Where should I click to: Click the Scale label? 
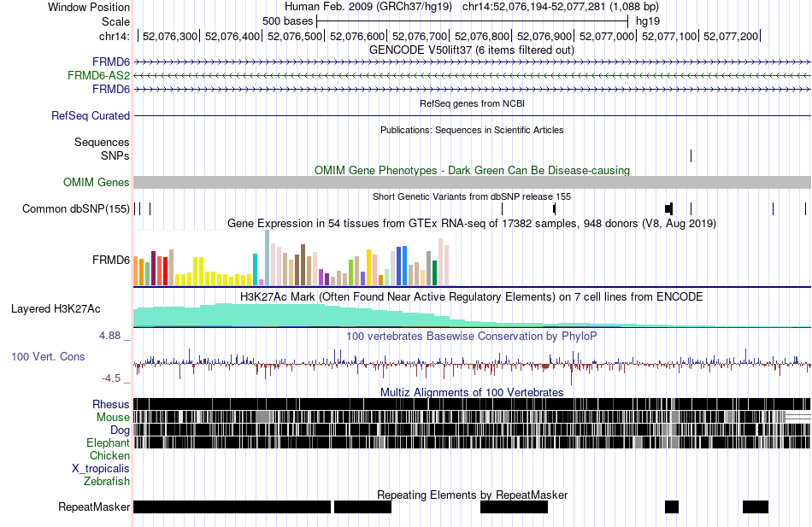[115, 21]
